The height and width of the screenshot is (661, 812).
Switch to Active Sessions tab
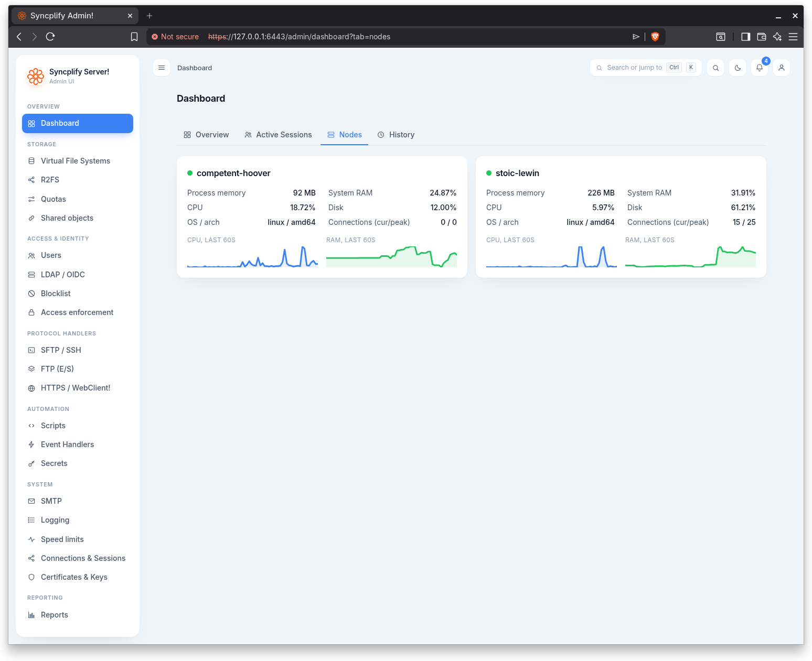[278, 135]
